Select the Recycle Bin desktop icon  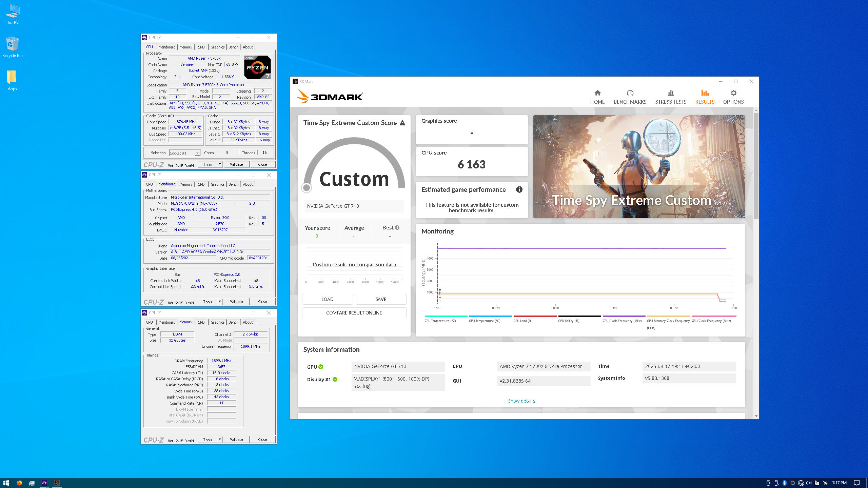12,47
